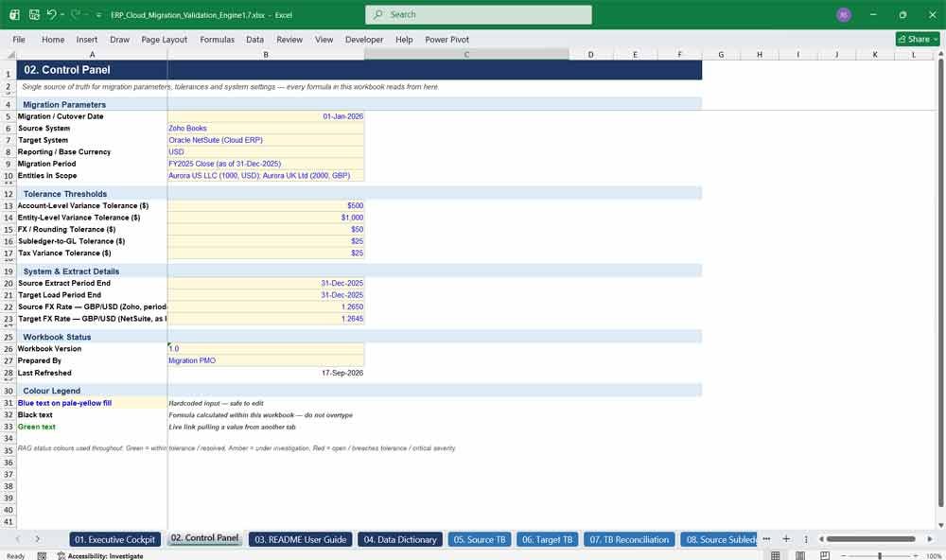Click Accessibility: Investigate in status bar
Screen dimensions: 946x560
coord(100,556)
